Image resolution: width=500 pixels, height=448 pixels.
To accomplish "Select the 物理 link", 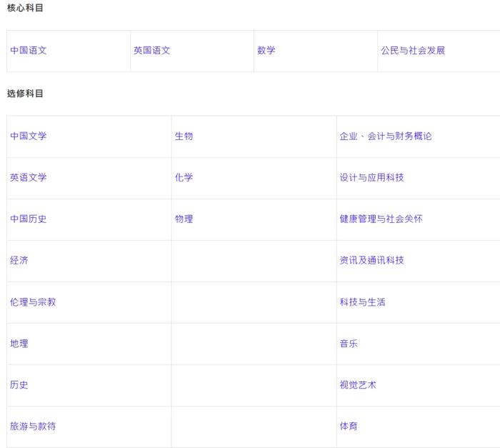I will pos(184,219).
